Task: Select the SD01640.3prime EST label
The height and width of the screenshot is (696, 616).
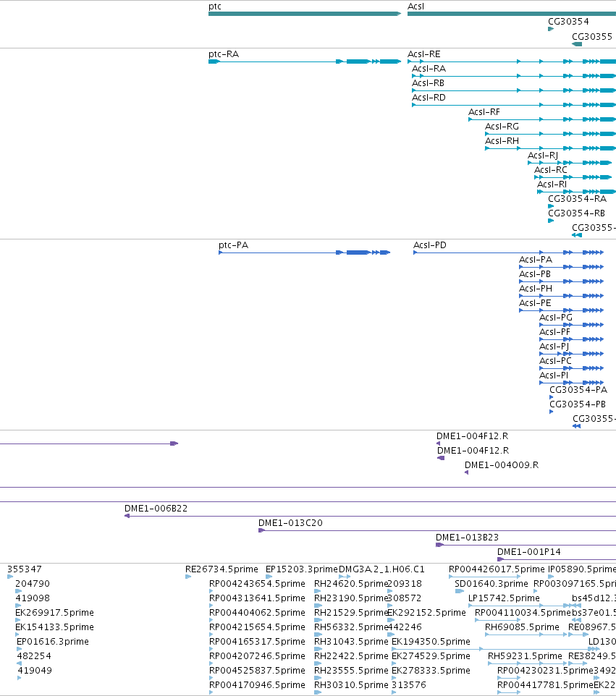Action: 491,584
